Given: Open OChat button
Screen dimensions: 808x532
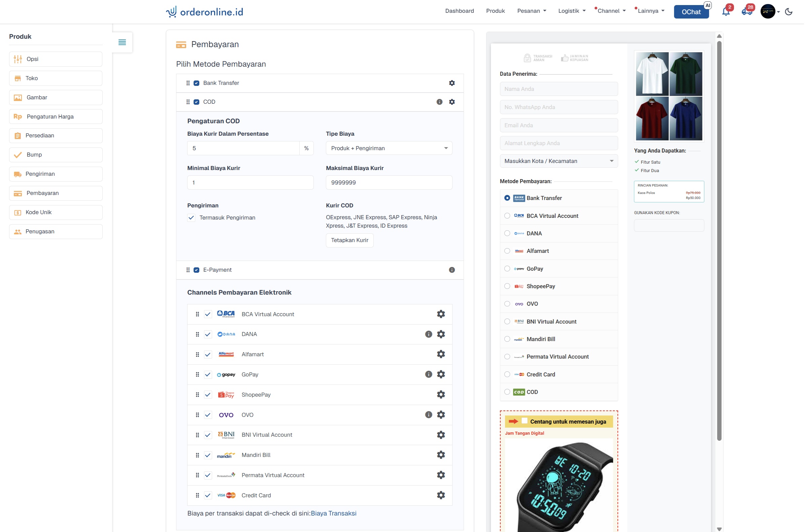Looking at the screenshot, I should 695,12.
